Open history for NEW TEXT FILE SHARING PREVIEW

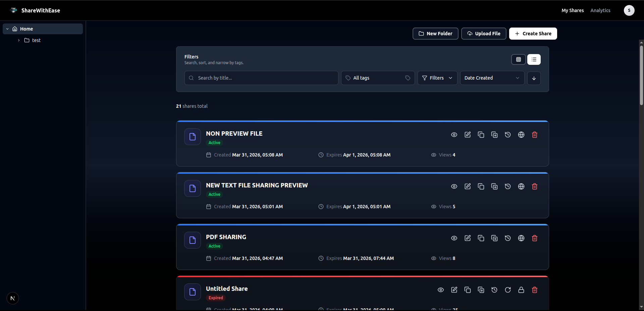click(x=508, y=186)
